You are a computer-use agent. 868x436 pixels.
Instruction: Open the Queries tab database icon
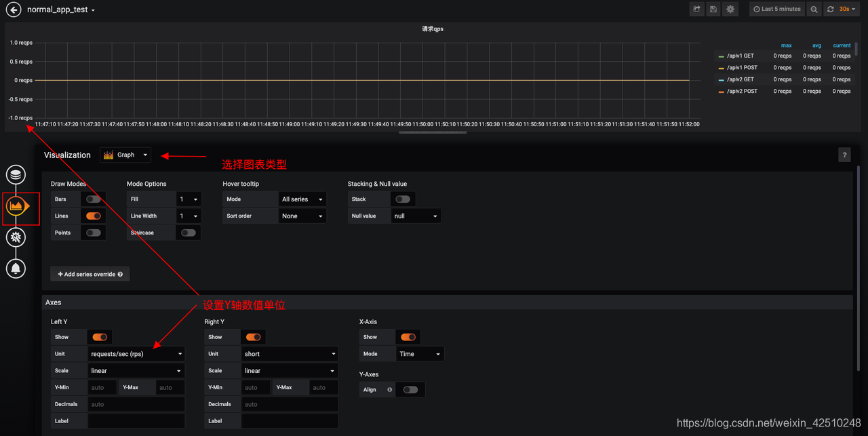16,175
